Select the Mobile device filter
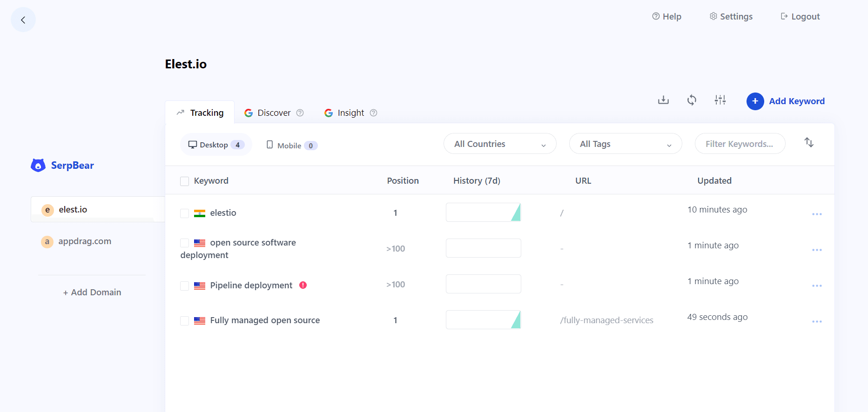This screenshot has width=868, height=412. point(292,146)
